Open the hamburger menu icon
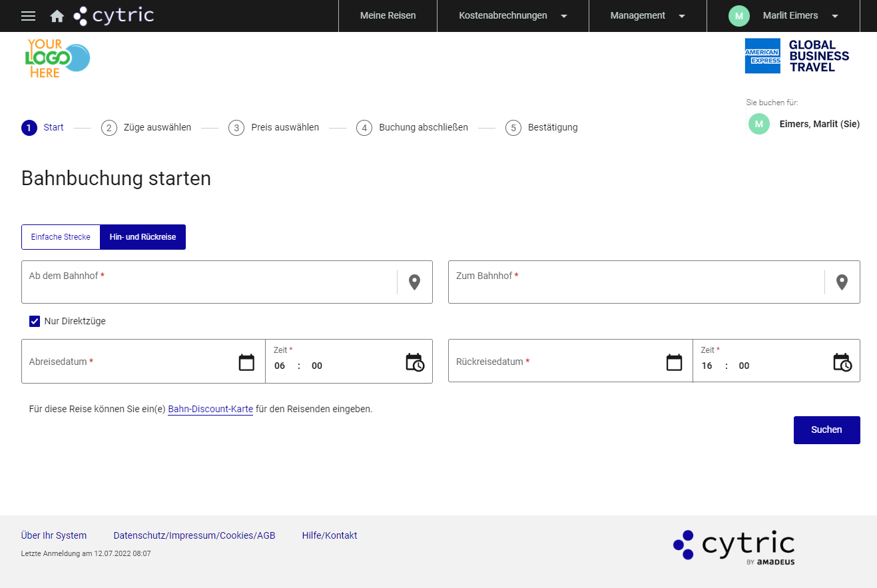Viewport: 877px width, 588px height. 28,16
